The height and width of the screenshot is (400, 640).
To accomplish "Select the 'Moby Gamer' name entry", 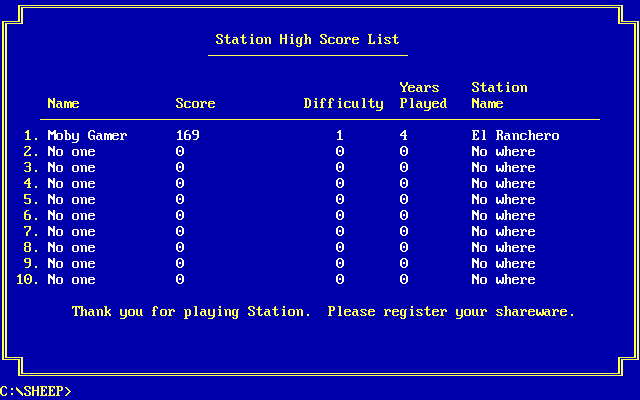I will pos(87,136).
